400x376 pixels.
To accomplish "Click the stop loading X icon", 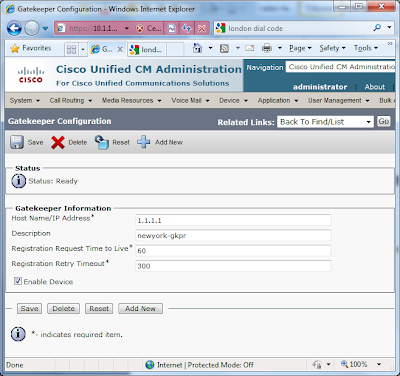I will 202,29.
